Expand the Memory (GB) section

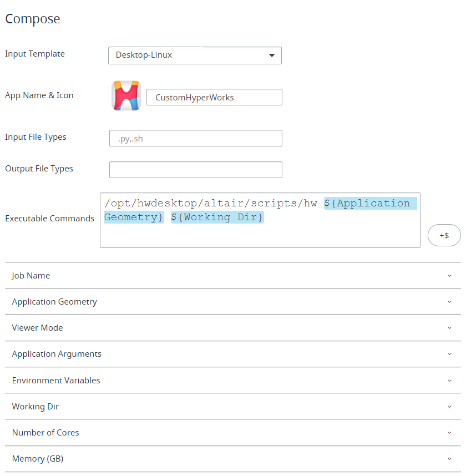point(233,459)
